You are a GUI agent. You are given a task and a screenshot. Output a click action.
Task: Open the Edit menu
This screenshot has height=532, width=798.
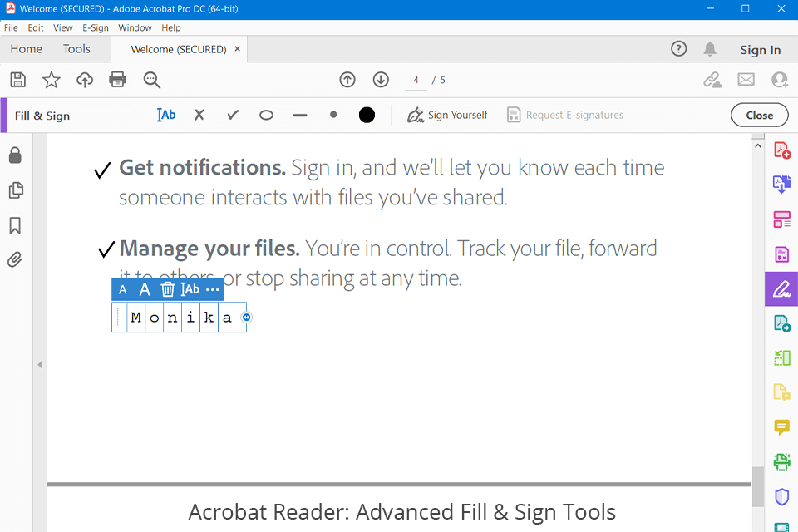click(x=35, y=27)
